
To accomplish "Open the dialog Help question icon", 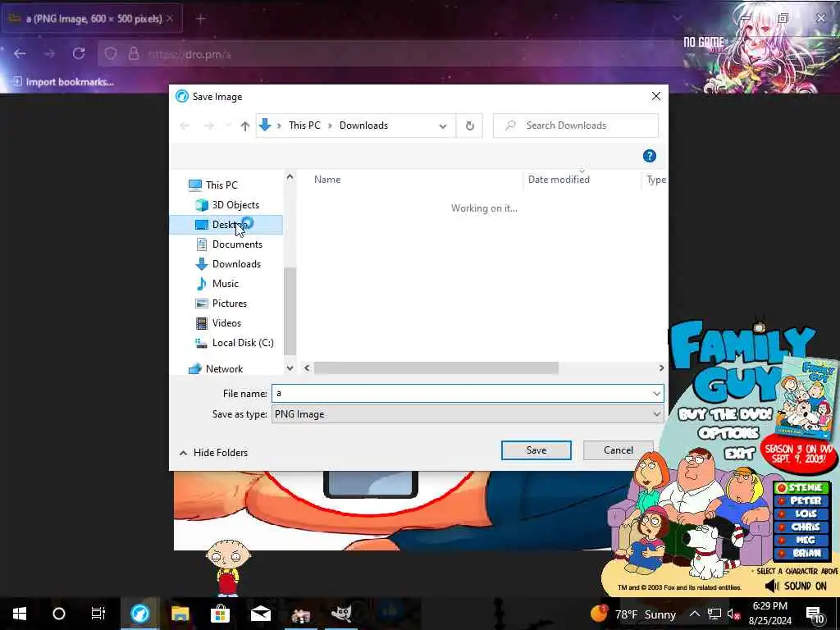I will point(650,156).
